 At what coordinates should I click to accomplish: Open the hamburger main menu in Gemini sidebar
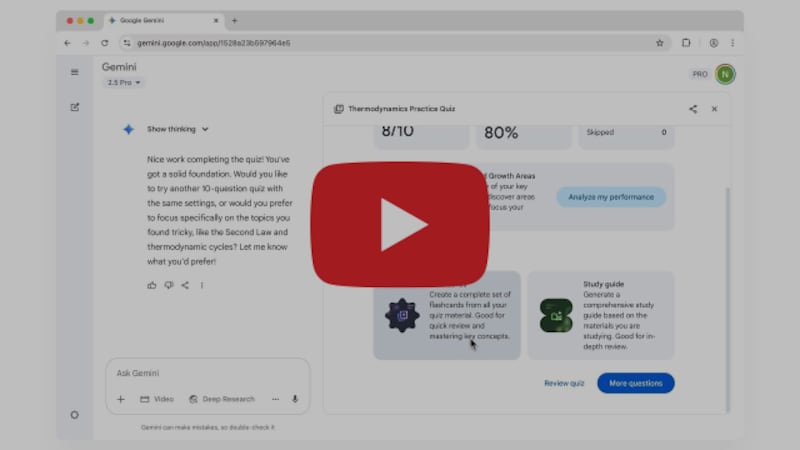[x=74, y=72]
